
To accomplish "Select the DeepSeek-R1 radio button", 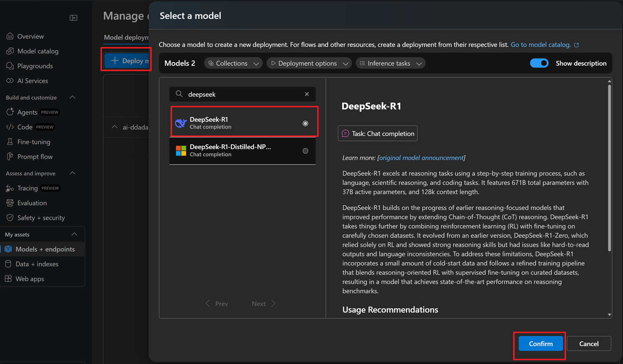I will tap(305, 123).
